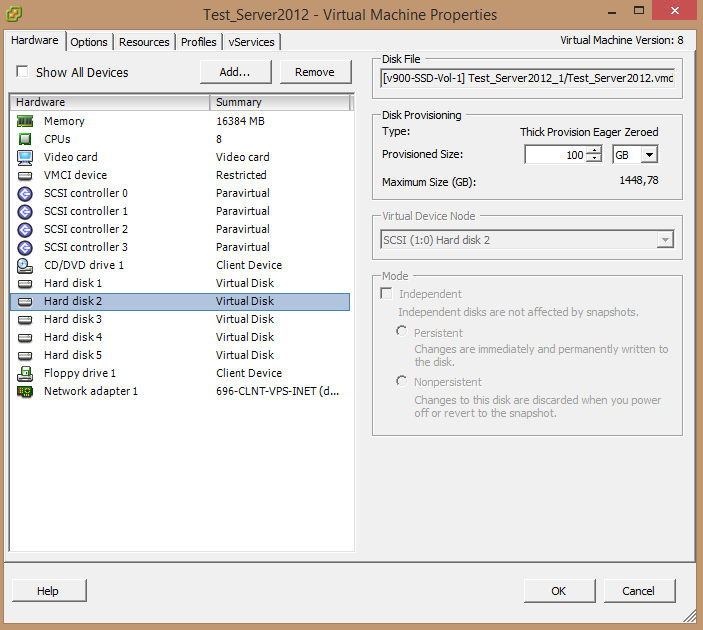The image size is (703, 630).
Task: Click the Cancel button
Action: click(639, 591)
